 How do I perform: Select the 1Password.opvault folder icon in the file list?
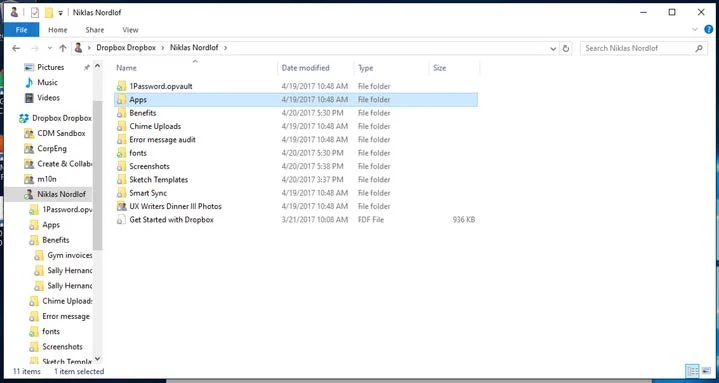coord(122,86)
